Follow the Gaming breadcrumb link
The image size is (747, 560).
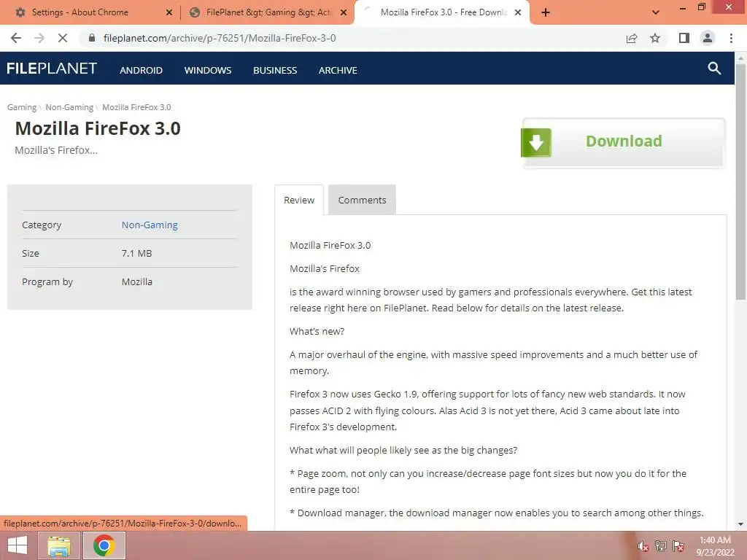pos(21,107)
